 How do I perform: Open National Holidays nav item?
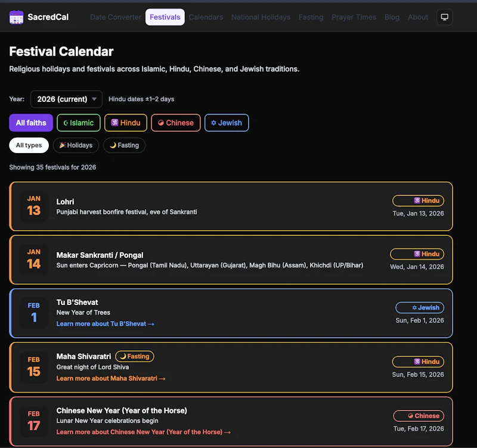pyautogui.click(x=261, y=17)
